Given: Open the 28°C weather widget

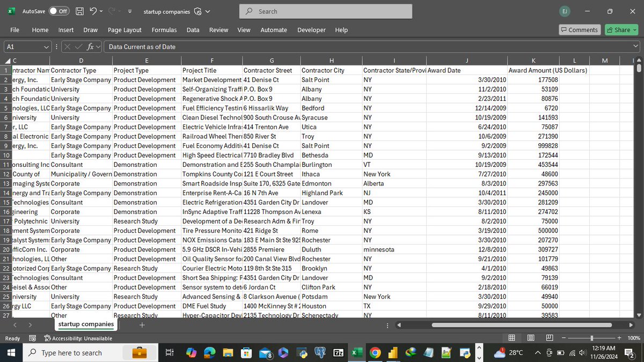Looking at the screenshot, I should click(509, 352).
